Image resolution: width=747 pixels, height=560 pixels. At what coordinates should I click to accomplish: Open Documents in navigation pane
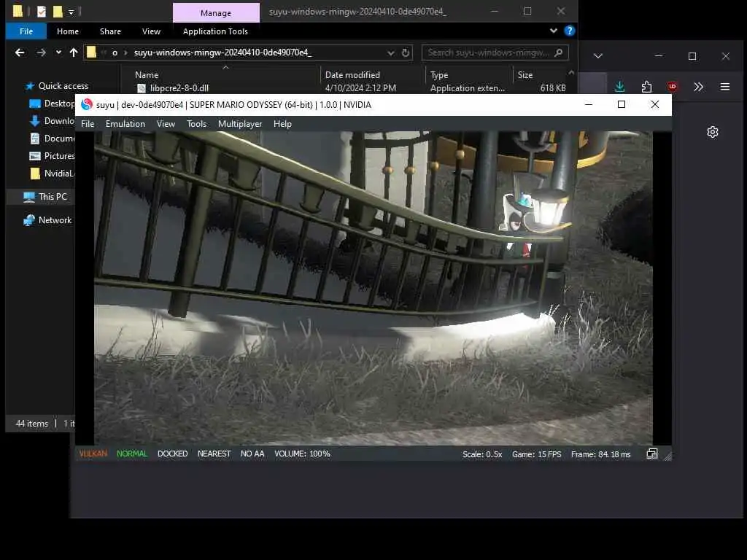tap(53, 139)
